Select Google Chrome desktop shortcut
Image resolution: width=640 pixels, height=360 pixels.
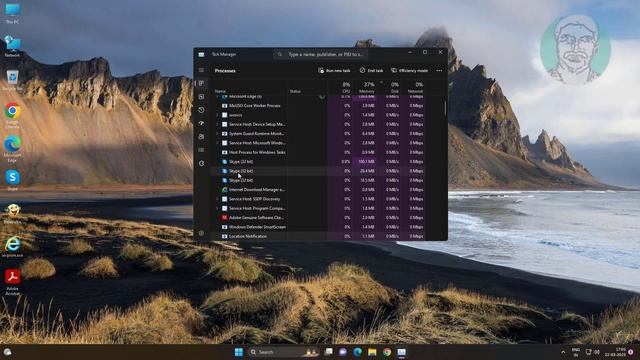(x=12, y=116)
